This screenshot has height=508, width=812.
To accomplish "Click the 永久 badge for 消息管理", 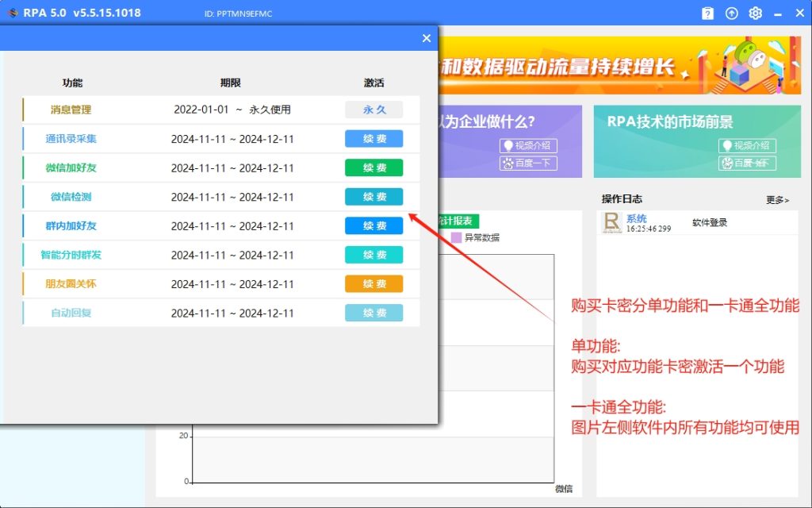I will coord(373,109).
